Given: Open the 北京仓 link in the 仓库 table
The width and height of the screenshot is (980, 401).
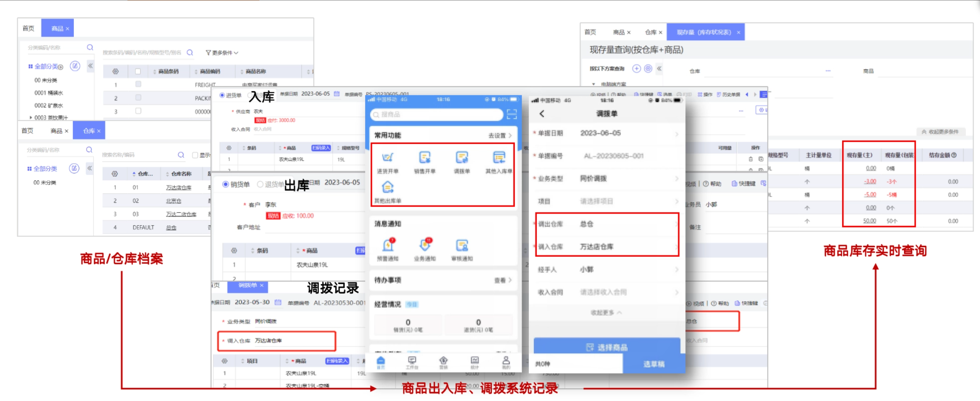Looking at the screenshot, I should (x=174, y=201).
